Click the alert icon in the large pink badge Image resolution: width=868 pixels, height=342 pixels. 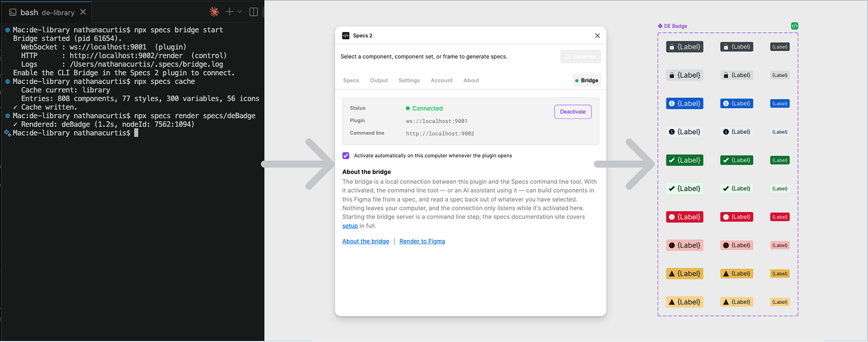point(671,245)
